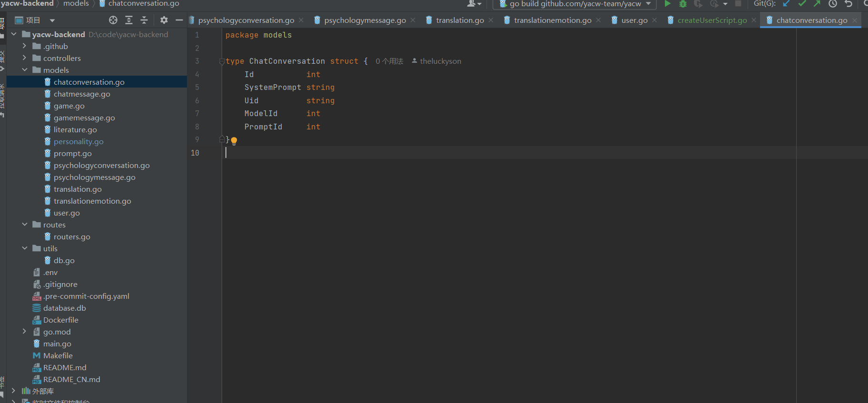The width and height of the screenshot is (868, 403).
Task: Click the lightbulb quick-fix on line 9
Action: 234,140
